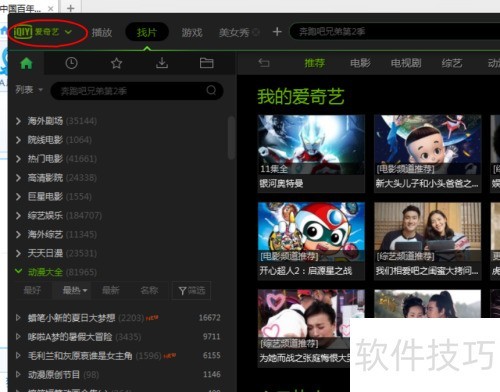
Task: Click the 综艺娱乐 category label
Action: [45, 216]
